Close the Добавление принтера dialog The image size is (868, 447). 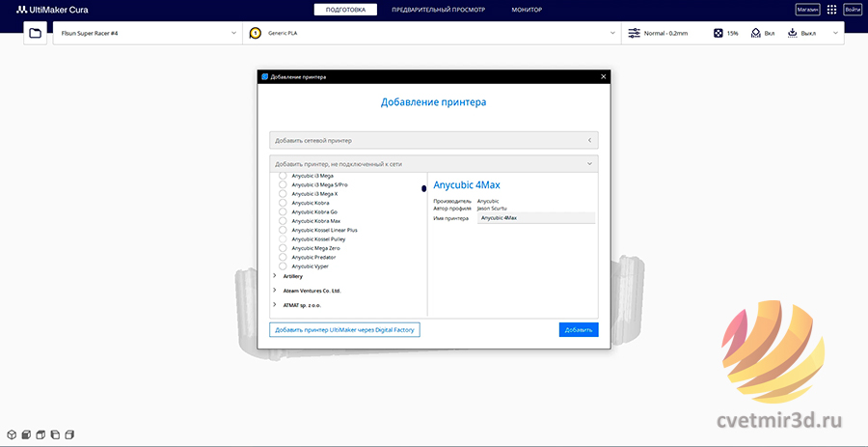click(x=604, y=76)
